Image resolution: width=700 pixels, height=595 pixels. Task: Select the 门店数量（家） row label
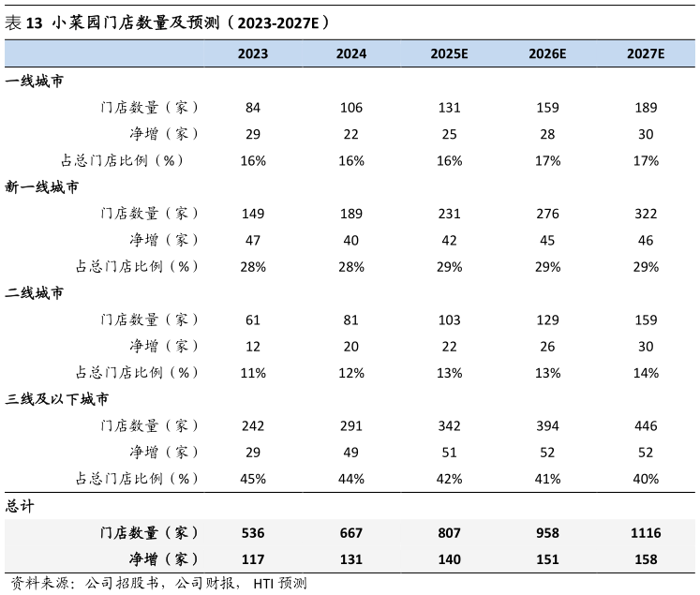[x=150, y=532]
